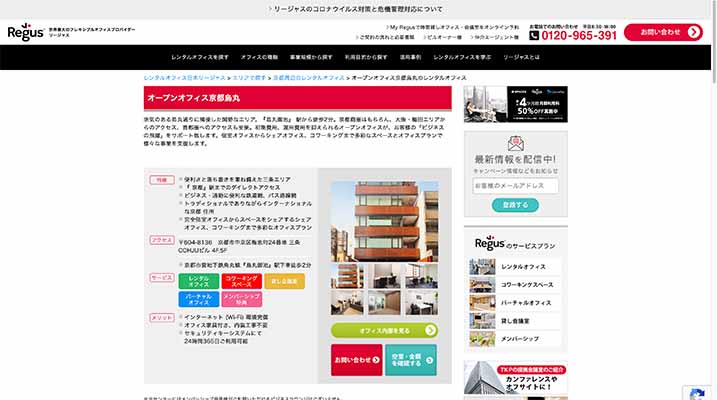Click the phone icon beside 0120-965-391
This screenshot has height=400, width=717.
(534, 35)
